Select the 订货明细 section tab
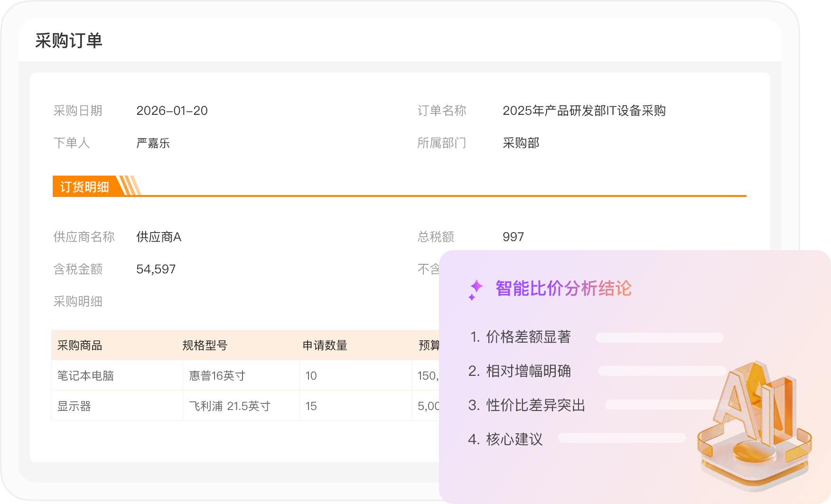 tap(84, 187)
